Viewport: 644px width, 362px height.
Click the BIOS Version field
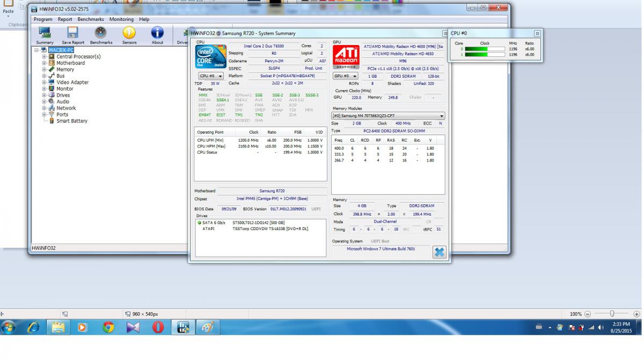click(289, 209)
